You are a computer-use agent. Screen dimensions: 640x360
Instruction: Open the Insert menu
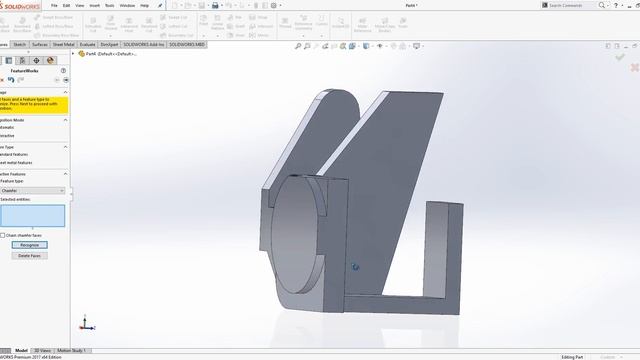tap(94, 6)
